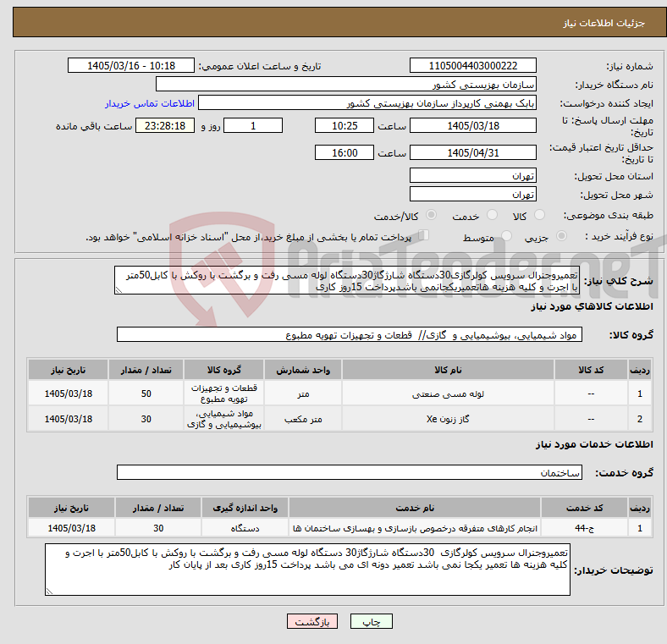Click the services table date 1405/03/18
This screenshot has width=667, height=644.
71,528
